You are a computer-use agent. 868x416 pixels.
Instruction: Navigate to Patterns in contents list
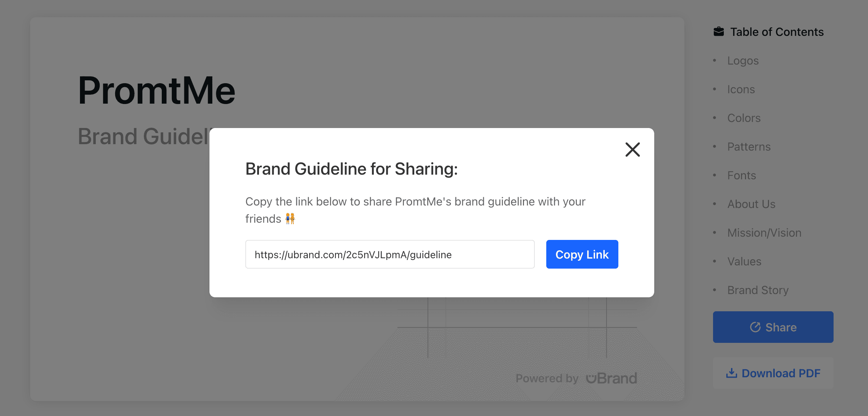[x=749, y=147]
